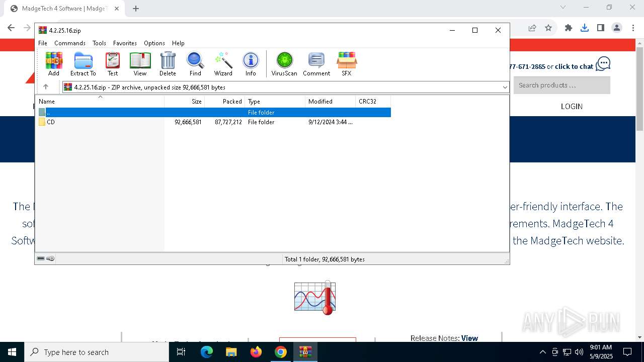Open the Tools menu

pyautogui.click(x=99, y=43)
